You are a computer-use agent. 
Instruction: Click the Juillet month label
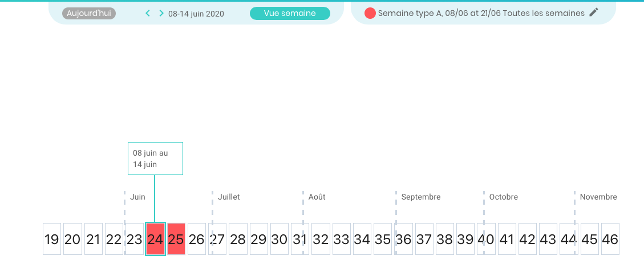[x=229, y=197]
